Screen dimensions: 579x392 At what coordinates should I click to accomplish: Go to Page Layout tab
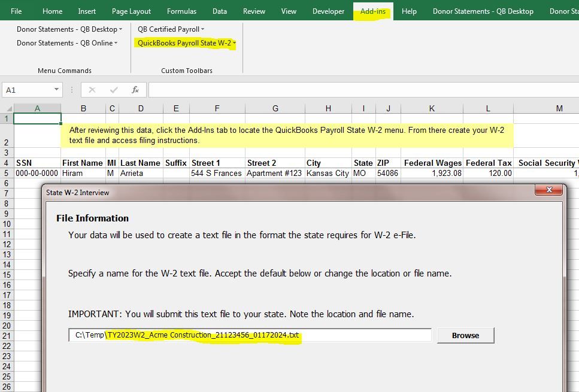(x=131, y=11)
